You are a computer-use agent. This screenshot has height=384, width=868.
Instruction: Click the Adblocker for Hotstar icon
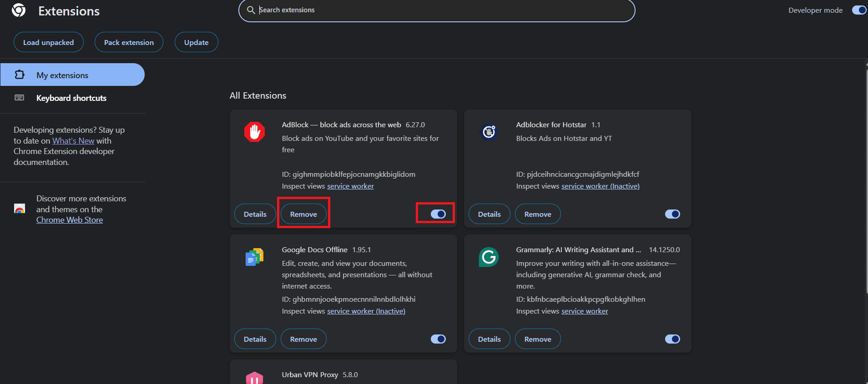click(x=489, y=132)
